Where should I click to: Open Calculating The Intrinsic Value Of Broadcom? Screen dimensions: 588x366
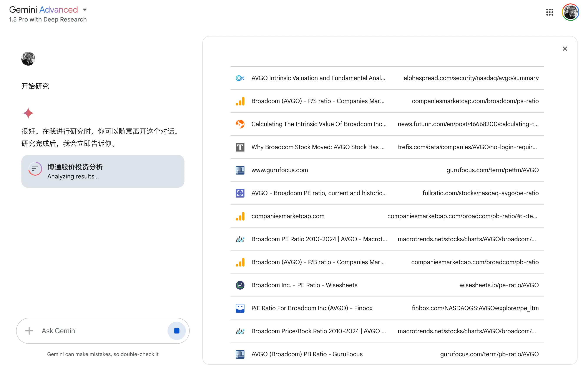[319, 124]
